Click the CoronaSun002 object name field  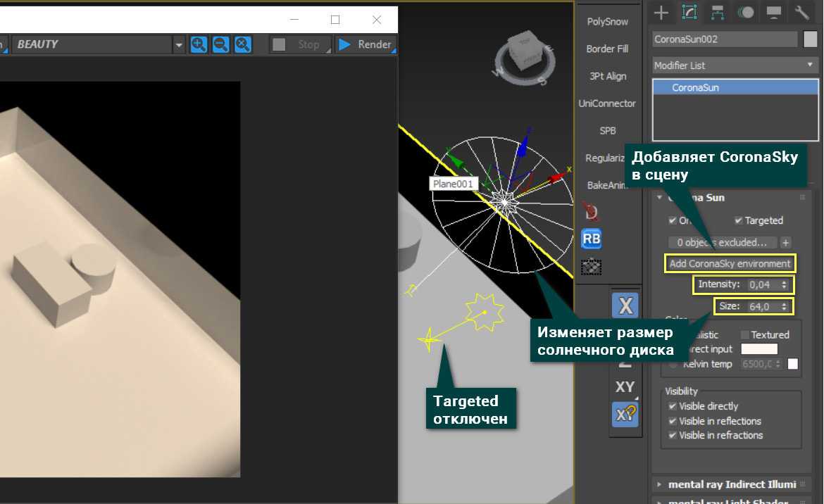point(725,39)
